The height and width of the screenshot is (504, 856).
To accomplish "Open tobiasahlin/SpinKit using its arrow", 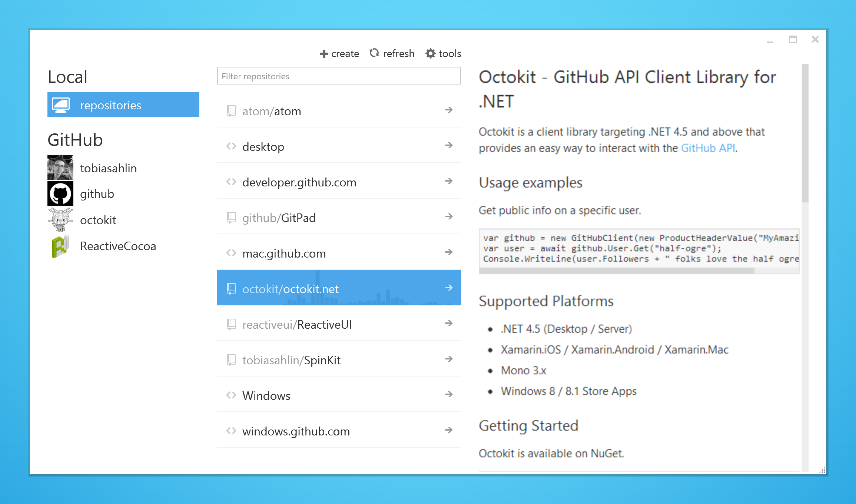I will (x=449, y=359).
